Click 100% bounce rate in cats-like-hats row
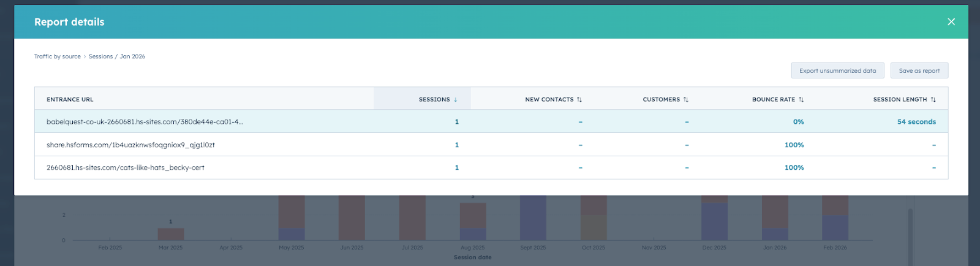 (x=794, y=168)
